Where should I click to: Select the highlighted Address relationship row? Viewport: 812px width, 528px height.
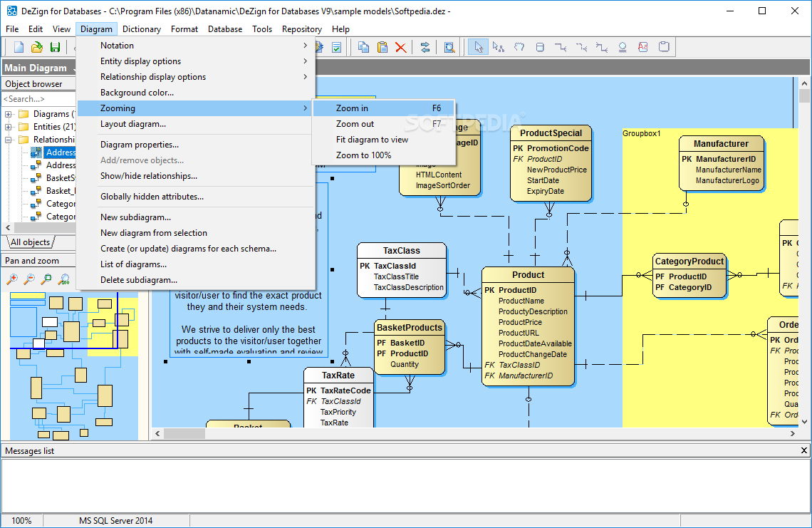[60, 152]
